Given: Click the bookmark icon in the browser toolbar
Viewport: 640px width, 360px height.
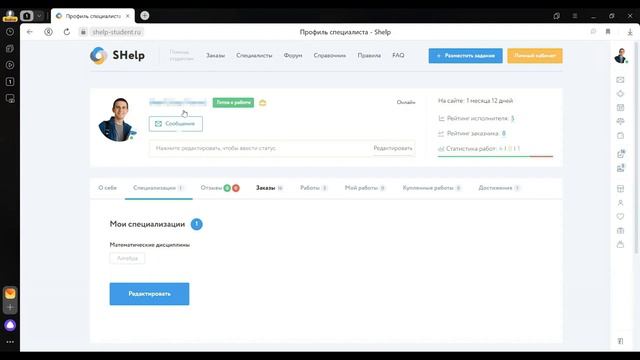Looking at the screenshot, I should click(x=608, y=32).
